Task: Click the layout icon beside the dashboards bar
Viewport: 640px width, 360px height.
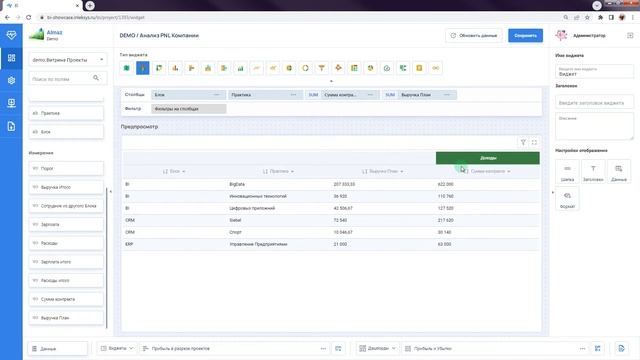Action: 598,349
